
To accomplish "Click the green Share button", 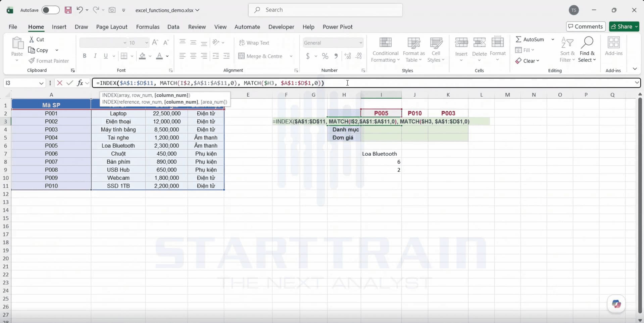I will tap(624, 26).
